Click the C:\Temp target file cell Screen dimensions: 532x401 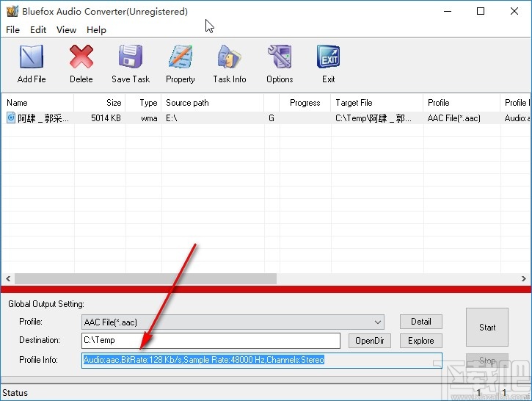click(x=374, y=118)
